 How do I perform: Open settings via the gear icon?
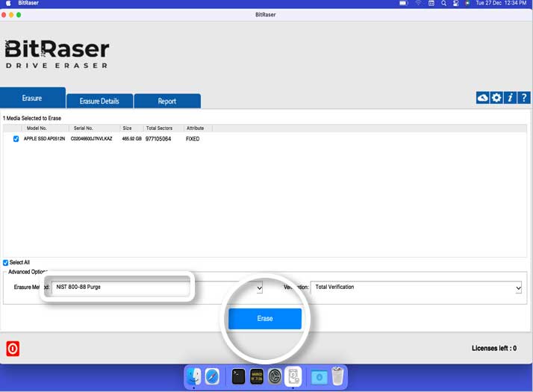[496, 98]
